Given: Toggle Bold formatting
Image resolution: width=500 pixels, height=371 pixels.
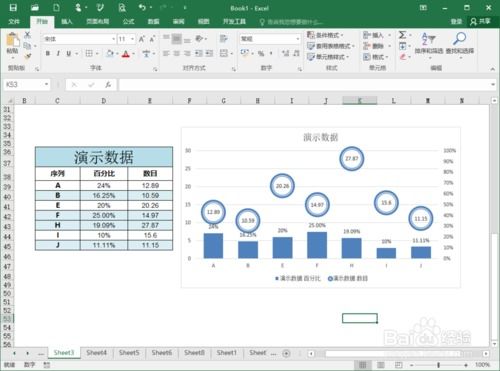Looking at the screenshot, I should [x=48, y=53].
